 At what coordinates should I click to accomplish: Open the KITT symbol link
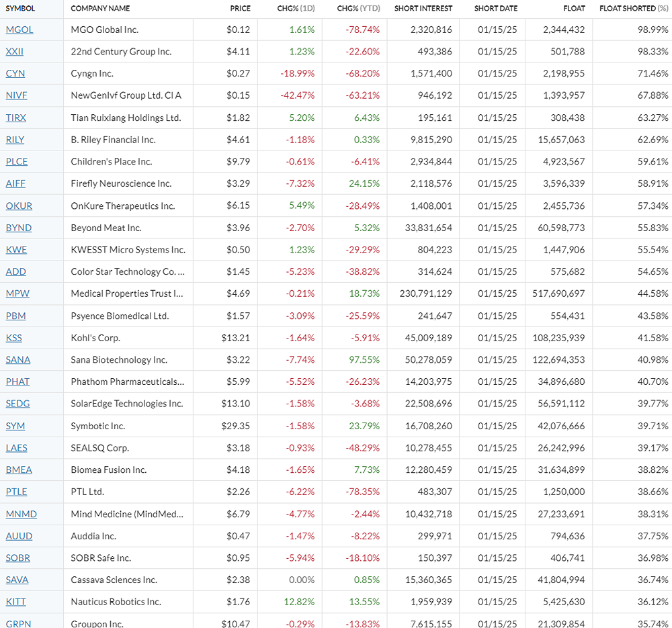16,602
